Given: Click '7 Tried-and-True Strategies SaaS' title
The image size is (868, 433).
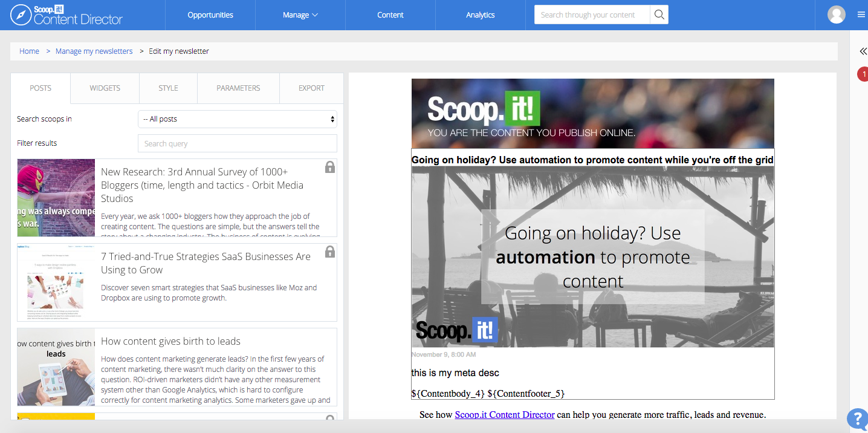Looking at the screenshot, I should pos(206,263).
